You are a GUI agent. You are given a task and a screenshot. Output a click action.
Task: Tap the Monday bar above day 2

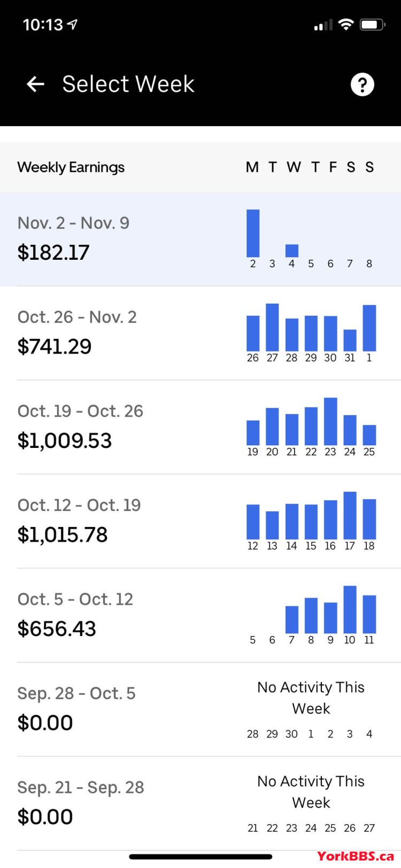click(253, 234)
